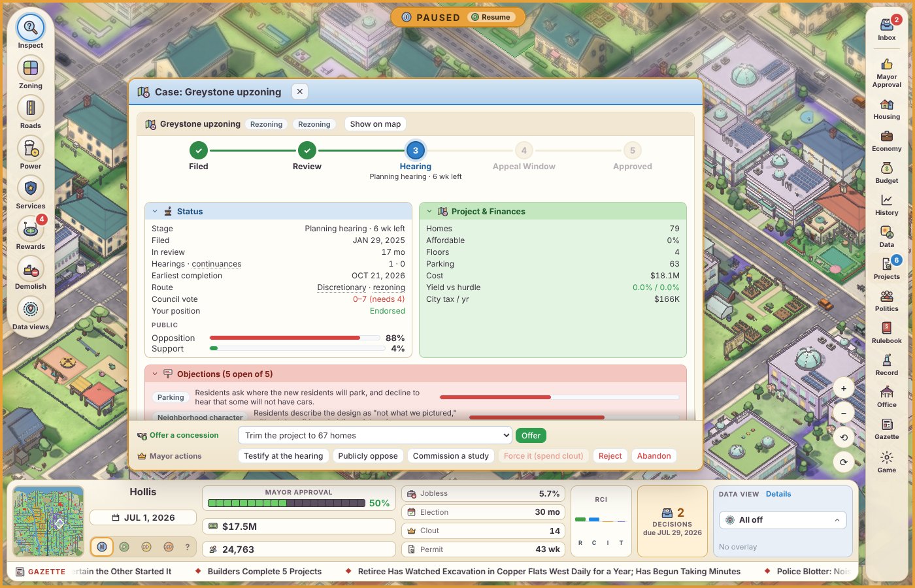Open the Data View overlay dropdown

pos(783,520)
